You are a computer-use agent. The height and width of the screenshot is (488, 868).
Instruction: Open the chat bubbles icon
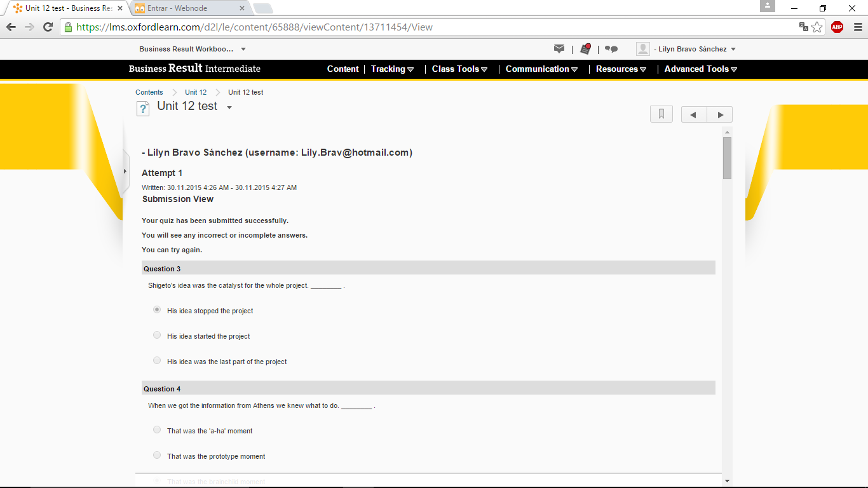[611, 49]
